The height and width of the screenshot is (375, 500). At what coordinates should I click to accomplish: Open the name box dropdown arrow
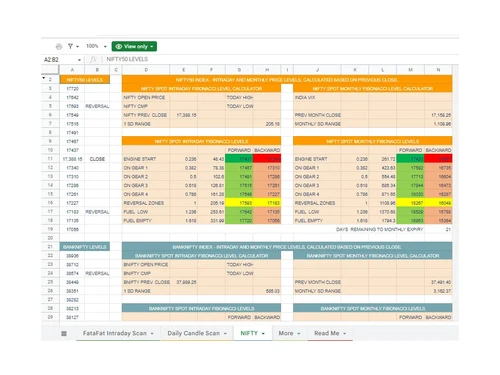point(79,60)
